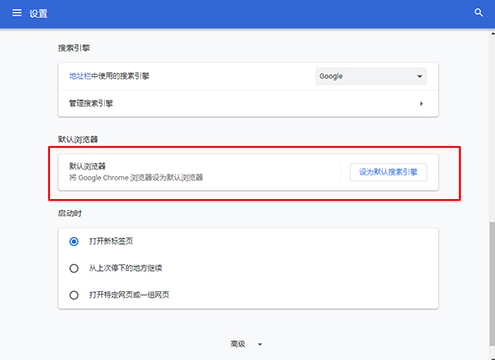
Task: Click the 设为默认搜索引擎 button
Action: click(388, 172)
